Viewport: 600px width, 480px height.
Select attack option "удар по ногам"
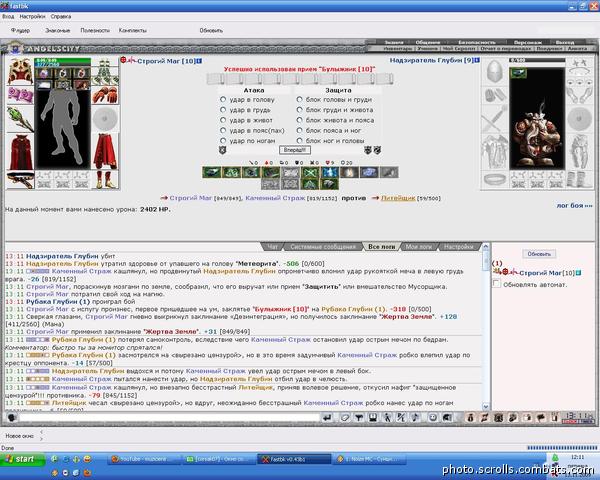tap(223, 141)
